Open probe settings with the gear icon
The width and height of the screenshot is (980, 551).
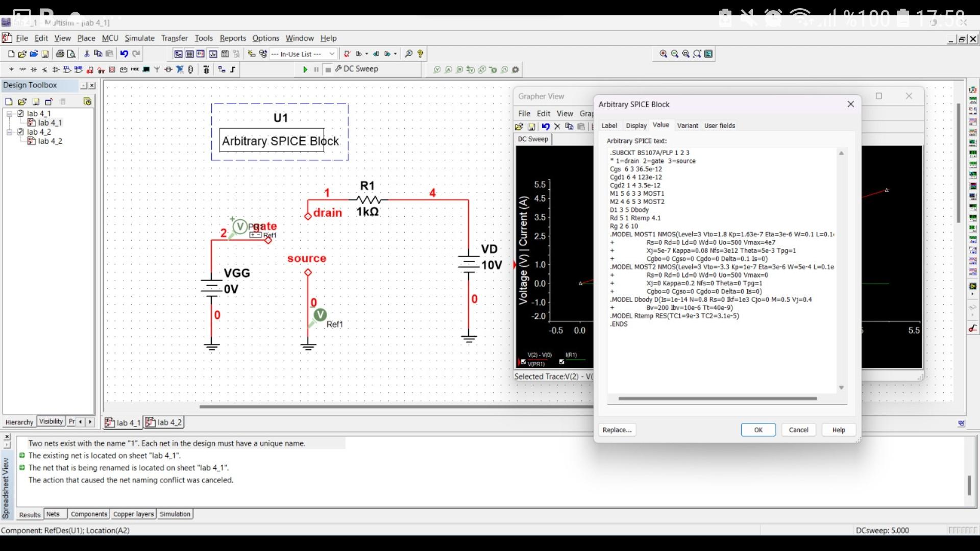click(516, 69)
